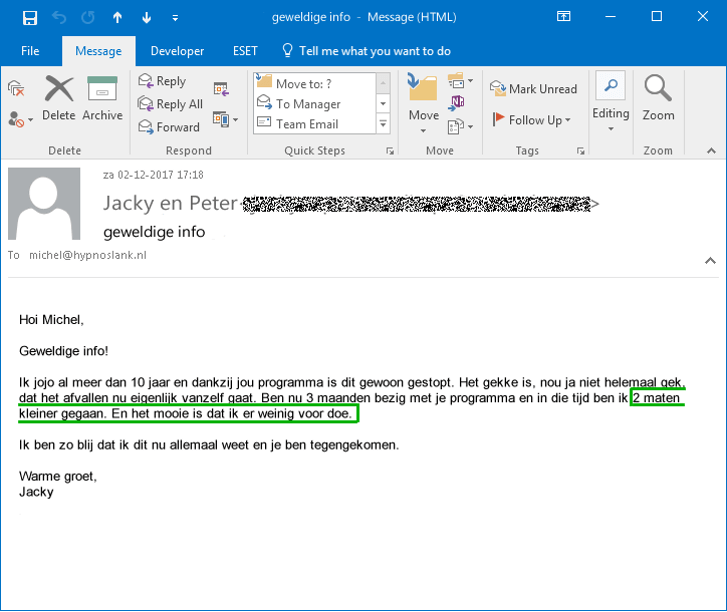Click recipient michel@hypnoslank.nl
Viewport: 727px width, 612px height.
(x=88, y=255)
